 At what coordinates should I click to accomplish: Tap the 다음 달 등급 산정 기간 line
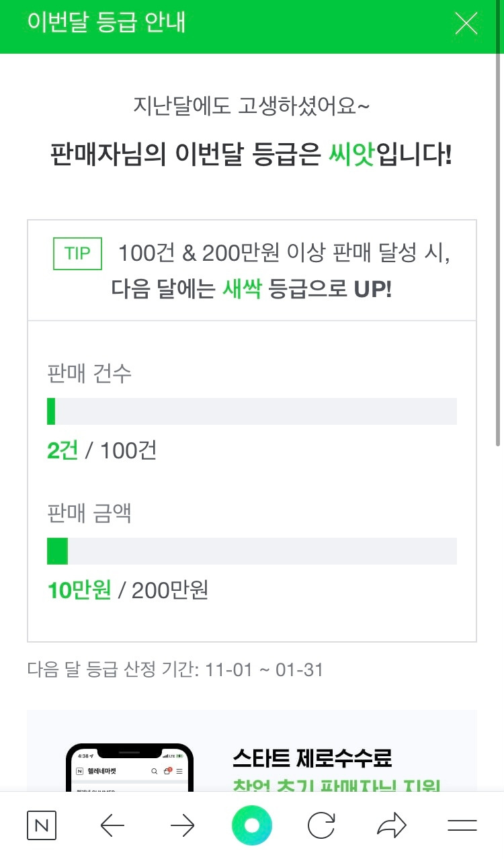click(175, 669)
